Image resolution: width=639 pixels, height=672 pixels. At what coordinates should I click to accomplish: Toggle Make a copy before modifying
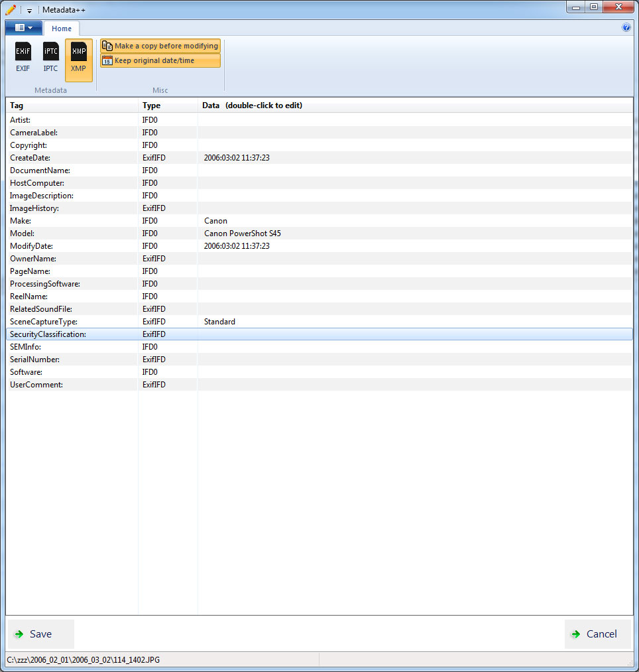[160, 46]
